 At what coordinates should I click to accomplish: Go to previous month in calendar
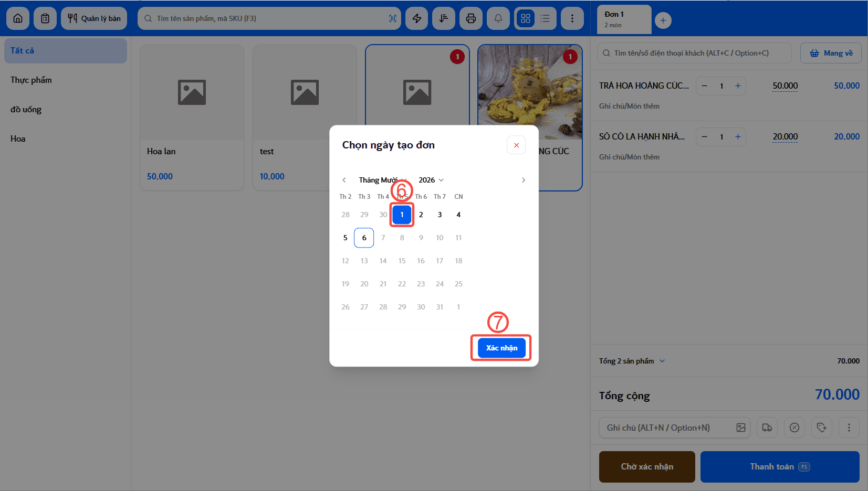tap(344, 180)
